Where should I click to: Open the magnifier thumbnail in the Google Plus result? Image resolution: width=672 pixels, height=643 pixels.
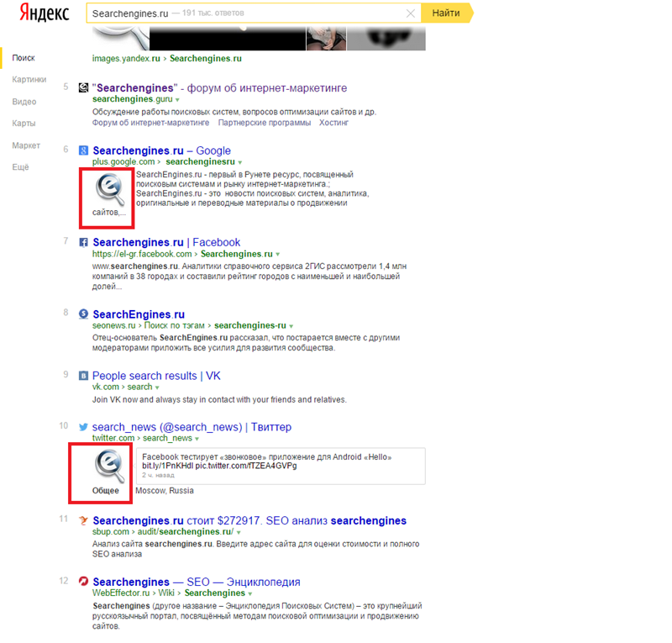point(110,190)
